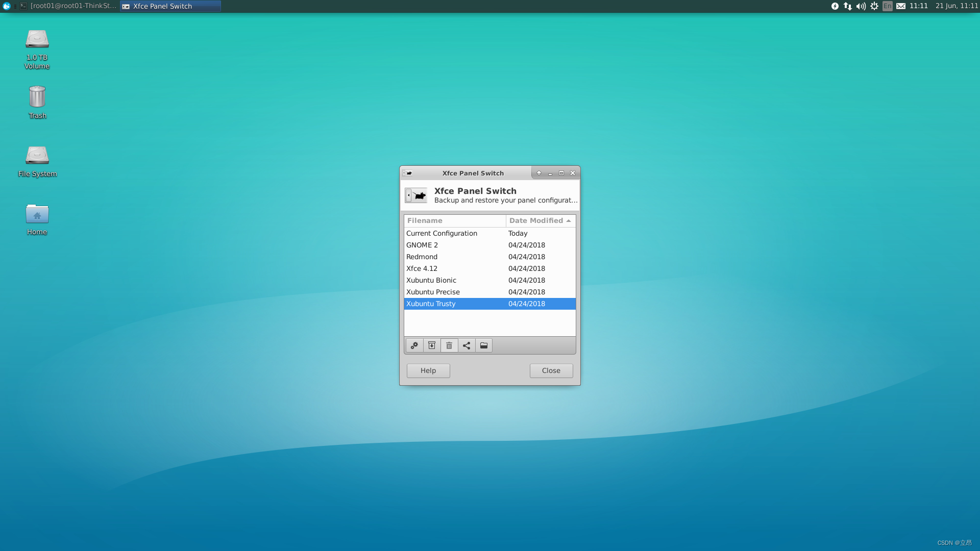Click the Help button
The width and height of the screenshot is (980, 551).
click(428, 371)
